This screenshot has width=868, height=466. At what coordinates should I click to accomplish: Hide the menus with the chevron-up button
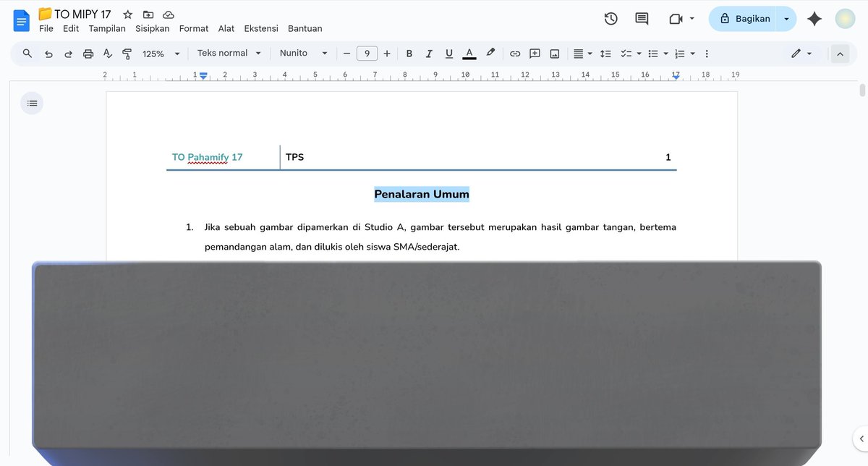click(x=840, y=54)
